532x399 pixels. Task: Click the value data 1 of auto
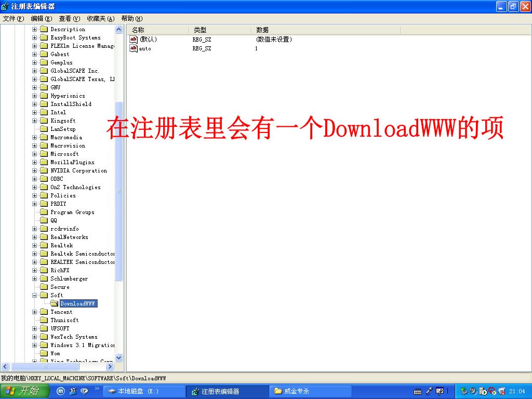256,48
